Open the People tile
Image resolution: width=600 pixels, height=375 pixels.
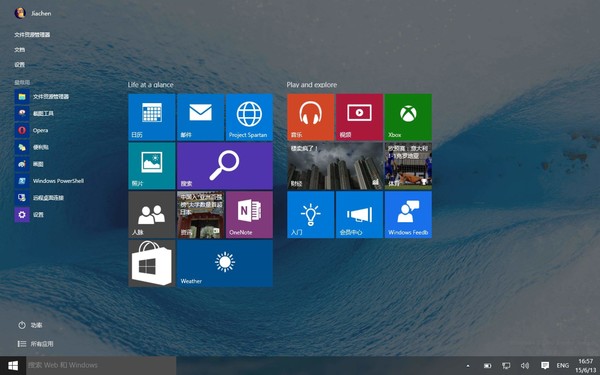[x=152, y=215]
